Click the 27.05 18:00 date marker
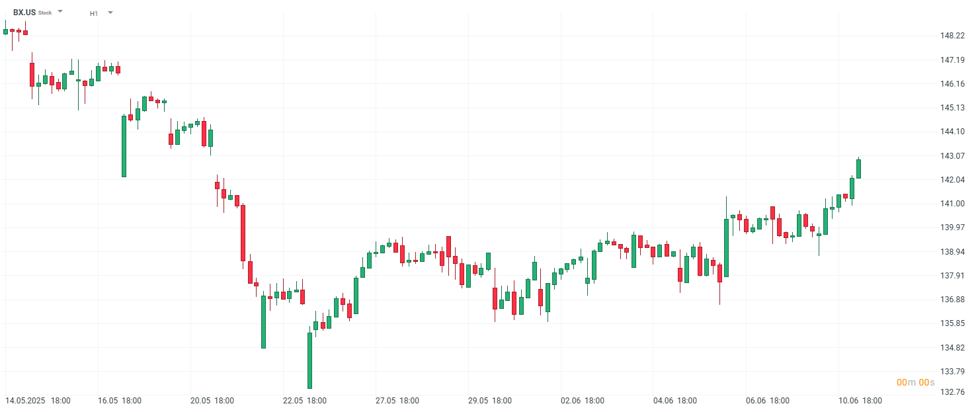This screenshot has width=980, height=412. coord(397,401)
